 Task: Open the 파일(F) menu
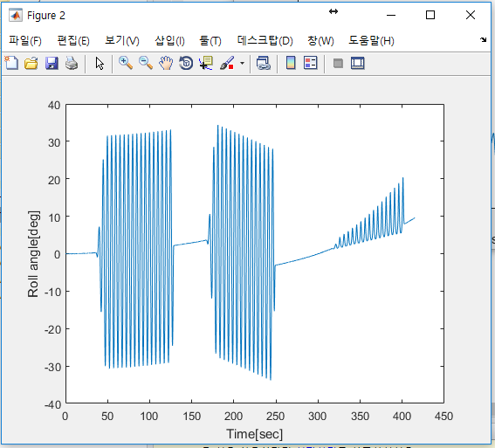(x=25, y=41)
